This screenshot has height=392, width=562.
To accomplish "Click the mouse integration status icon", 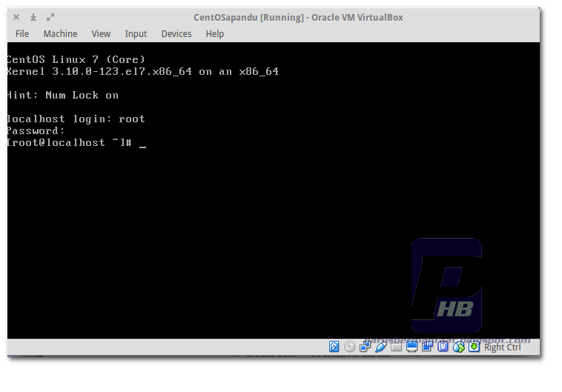I will coord(459,347).
